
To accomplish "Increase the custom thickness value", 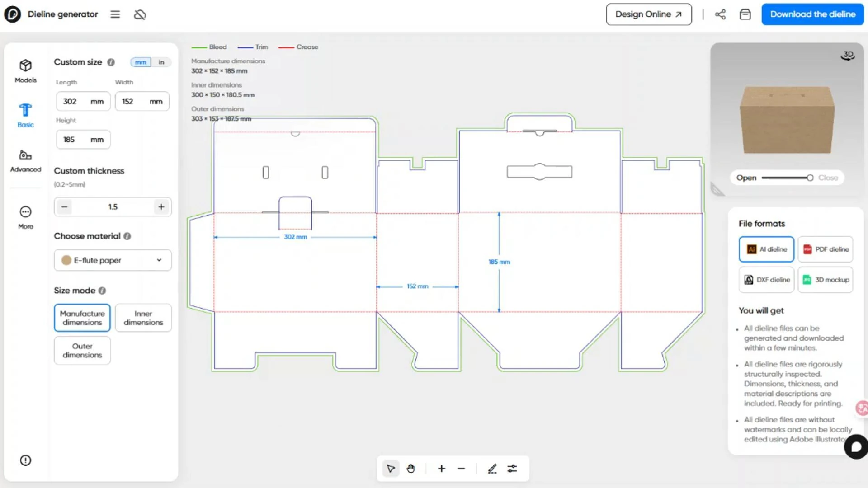I will [x=161, y=207].
